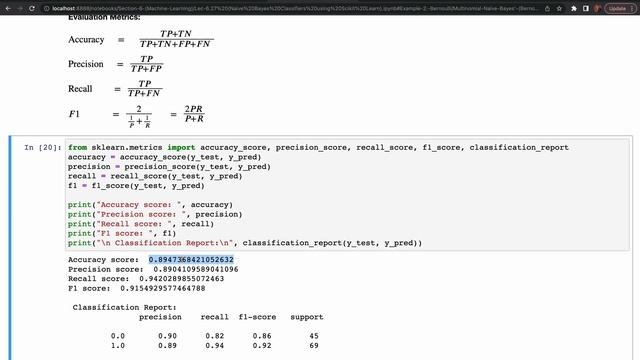Screen dimensions: 640x360
Task: Click the "Evaluation Metrics:" heading
Action: click(104, 18)
